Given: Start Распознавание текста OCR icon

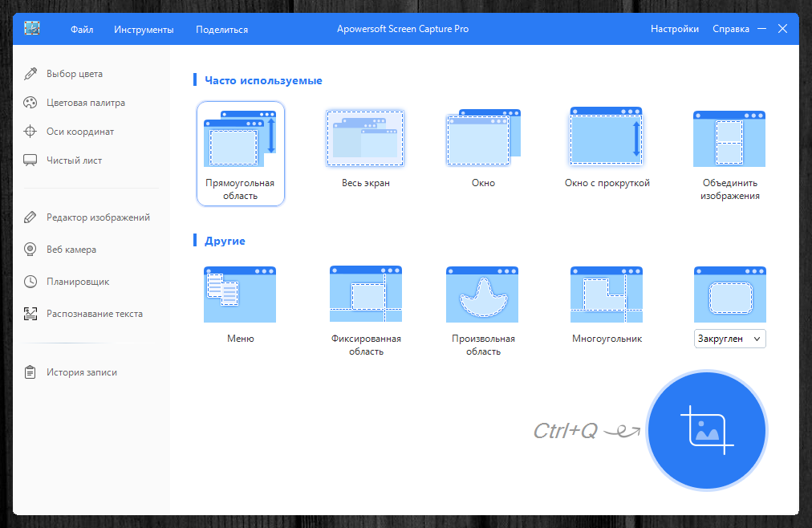Looking at the screenshot, I should [30, 314].
